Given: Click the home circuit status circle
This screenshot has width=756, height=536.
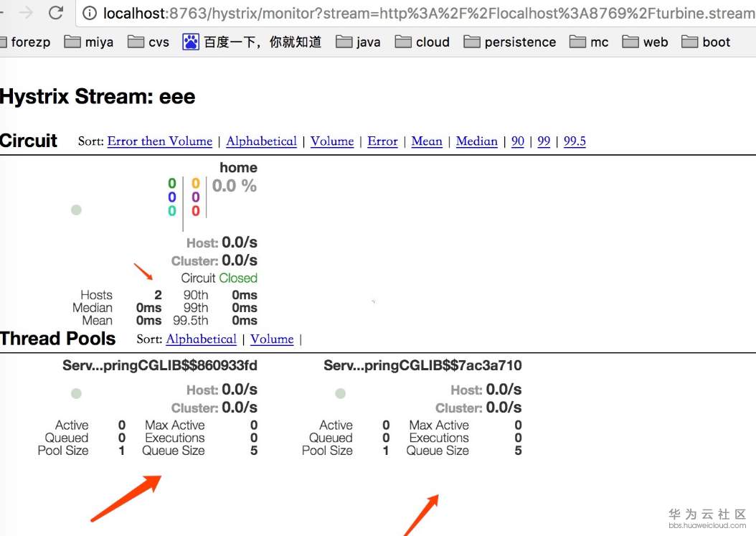Looking at the screenshot, I should [x=76, y=210].
